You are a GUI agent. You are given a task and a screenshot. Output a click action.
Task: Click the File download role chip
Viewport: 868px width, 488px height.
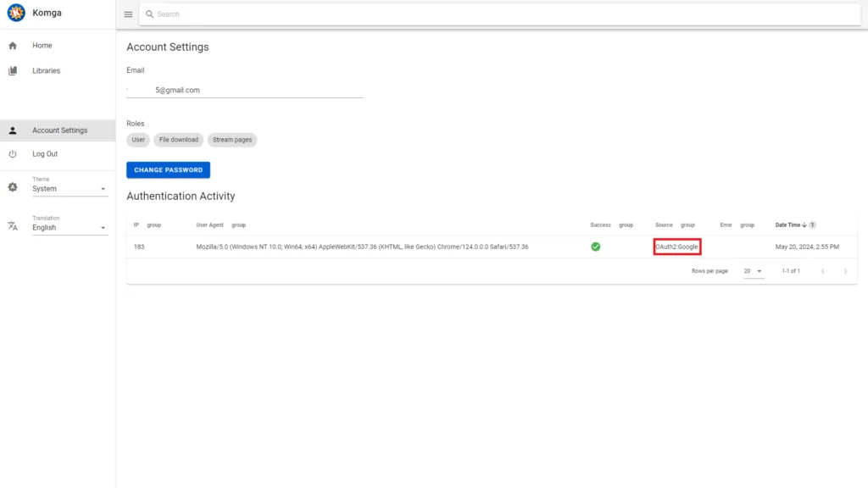tap(179, 140)
